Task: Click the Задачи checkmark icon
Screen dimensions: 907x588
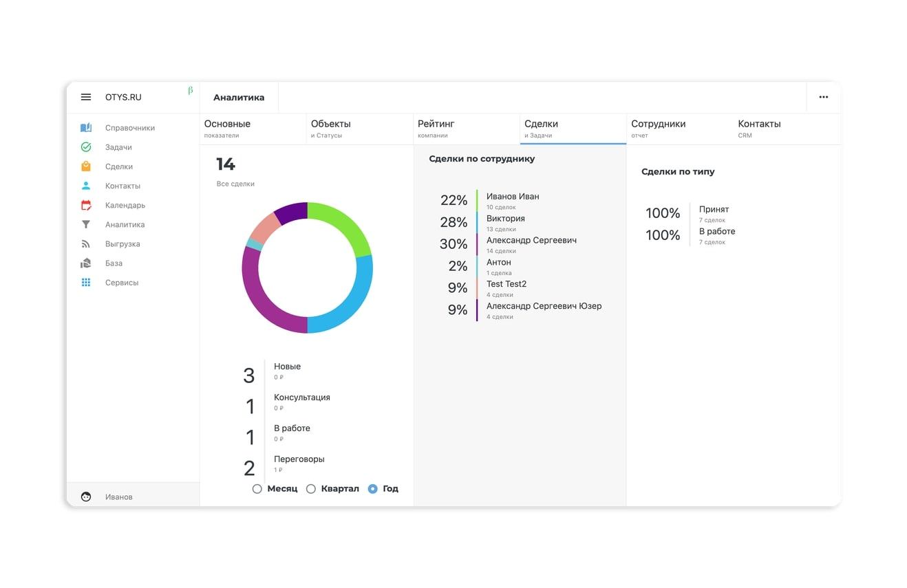Action: pyautogui.click(x=86, y=147)
